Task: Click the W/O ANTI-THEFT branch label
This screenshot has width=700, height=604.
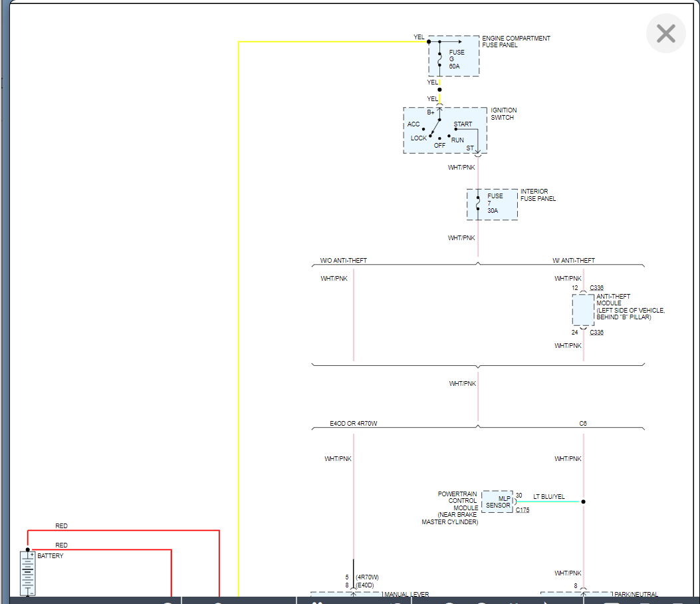Action: coord(343,261)
